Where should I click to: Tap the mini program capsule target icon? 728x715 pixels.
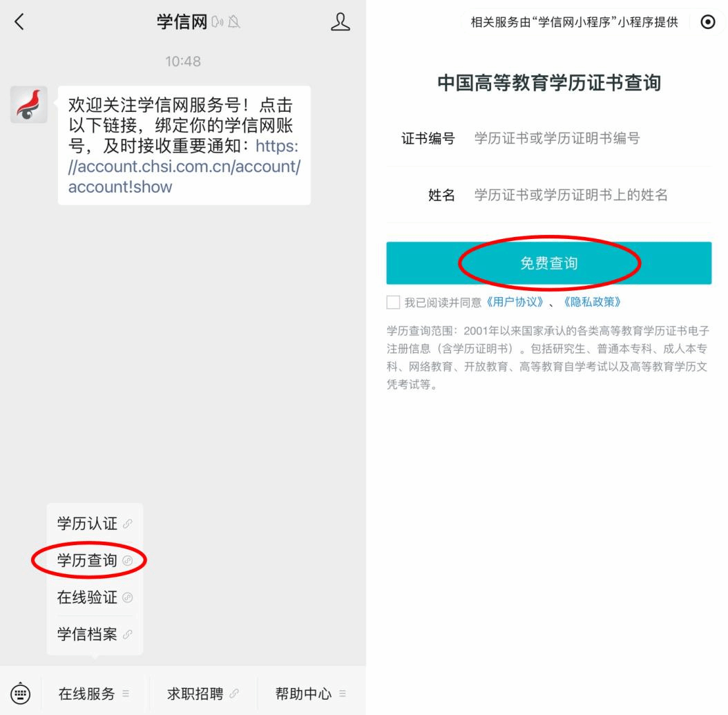pos(707,22)
